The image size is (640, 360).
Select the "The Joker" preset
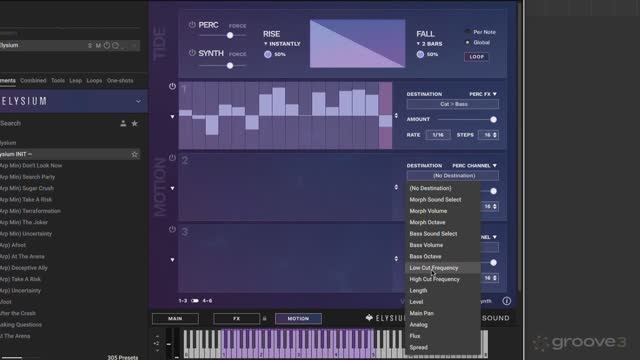24,222
